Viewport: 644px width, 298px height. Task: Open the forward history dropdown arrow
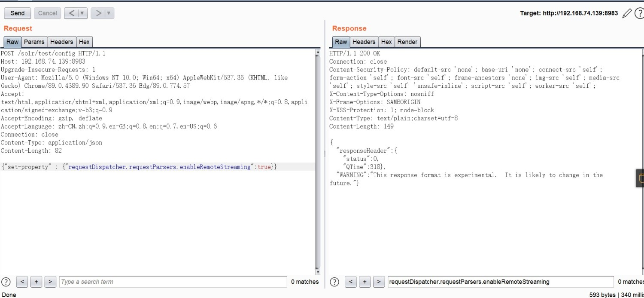click(109, 13)
